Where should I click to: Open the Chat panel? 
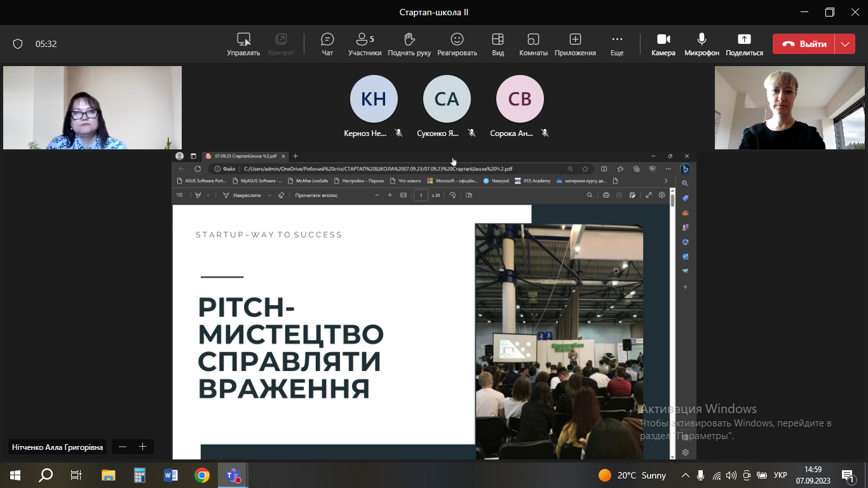click(327, 44)
